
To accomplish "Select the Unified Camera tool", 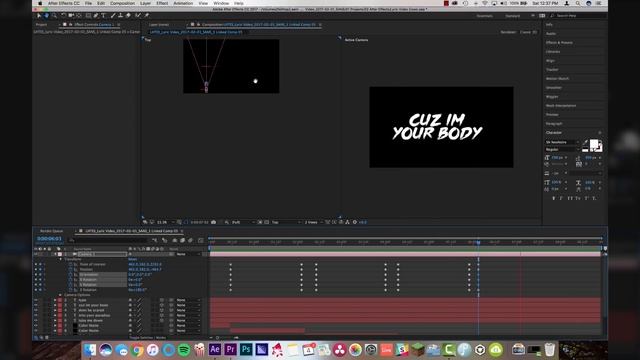I will pyautogui.click(x=71, y=16).
